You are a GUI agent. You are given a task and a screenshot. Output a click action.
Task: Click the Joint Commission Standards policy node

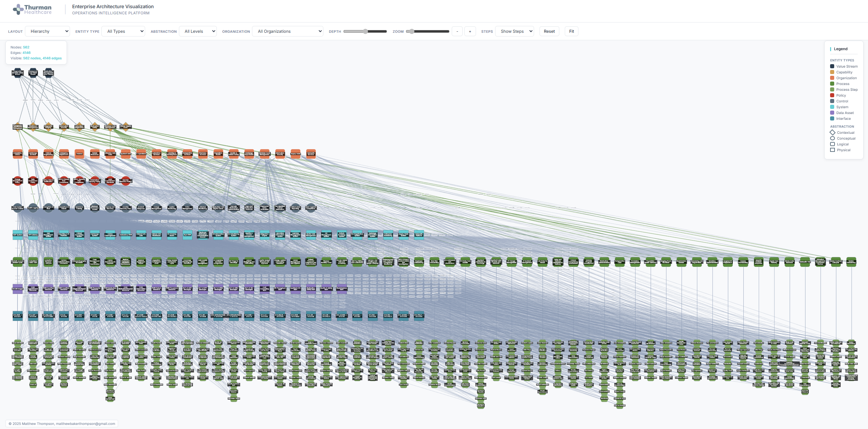tap(110, 181)
